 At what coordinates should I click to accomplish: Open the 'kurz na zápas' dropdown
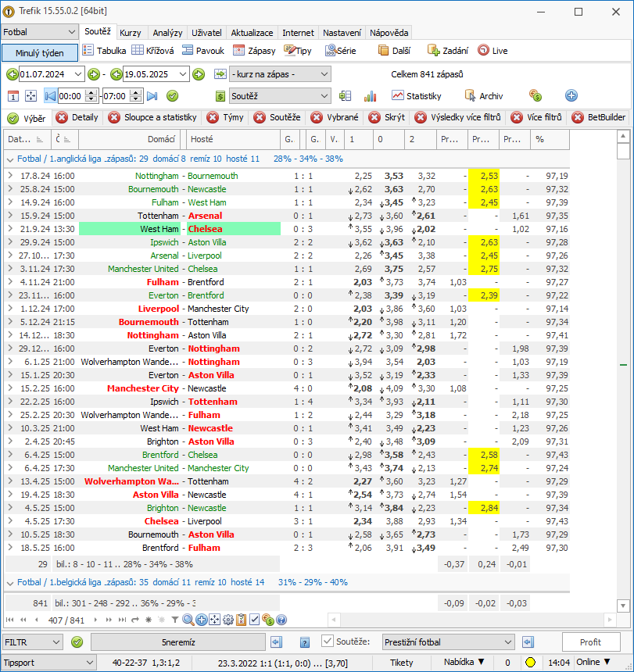281,74
